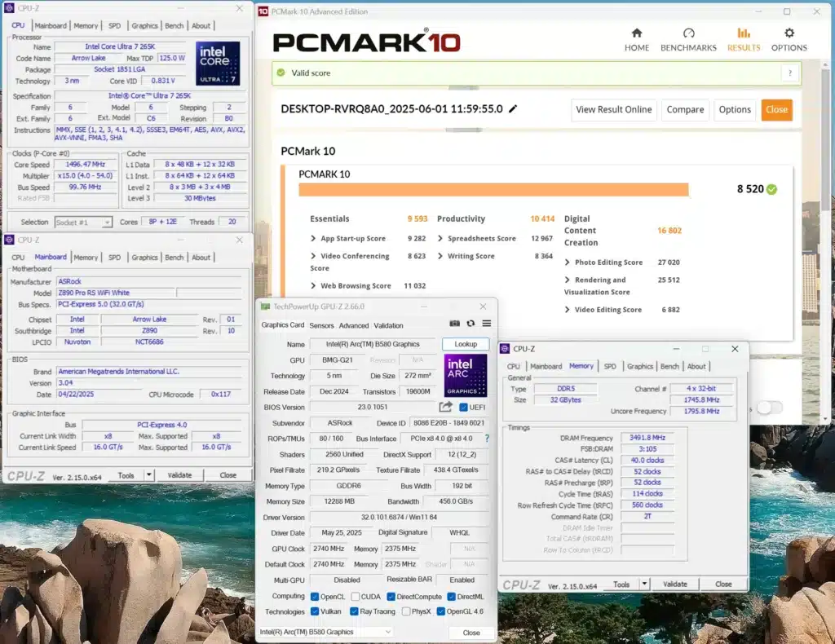Click Lookup button in GPU-Z
The height and width of the screenshot is (644, 835).
(466, 344)
